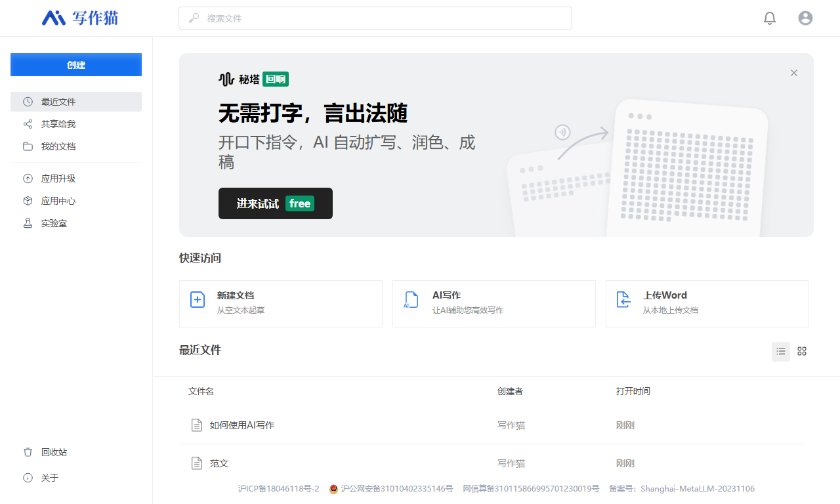Open the AI写作 quick access card

pyautogui.click(x=494, y=304)
